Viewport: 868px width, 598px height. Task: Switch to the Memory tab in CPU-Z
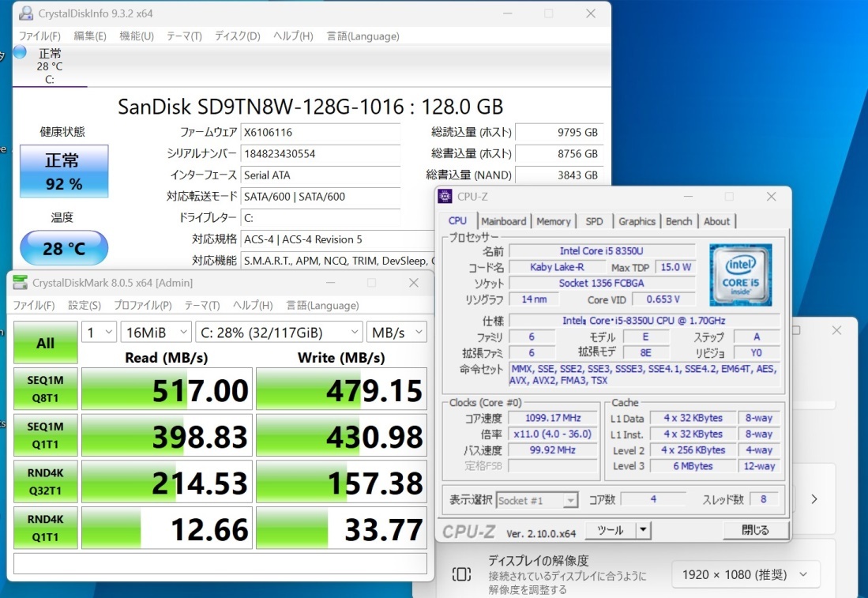pos(554,221)
